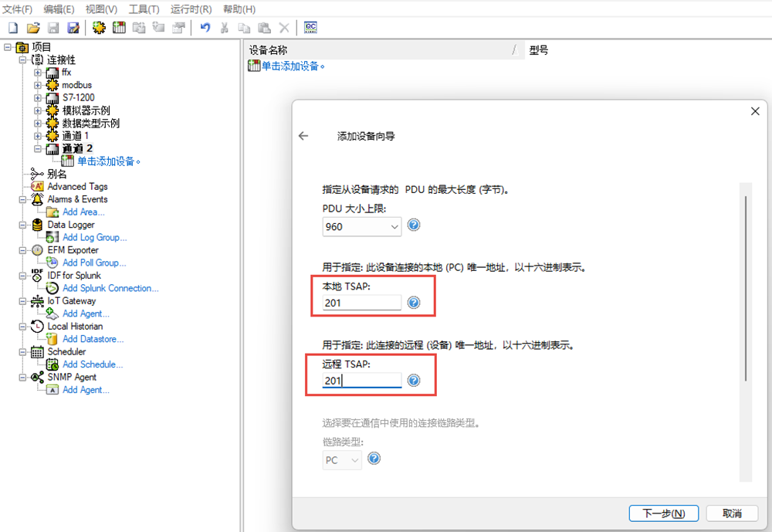Click the wizard back arrow
The height and width of the screenshot is (532, 772).
coord(303,136)
